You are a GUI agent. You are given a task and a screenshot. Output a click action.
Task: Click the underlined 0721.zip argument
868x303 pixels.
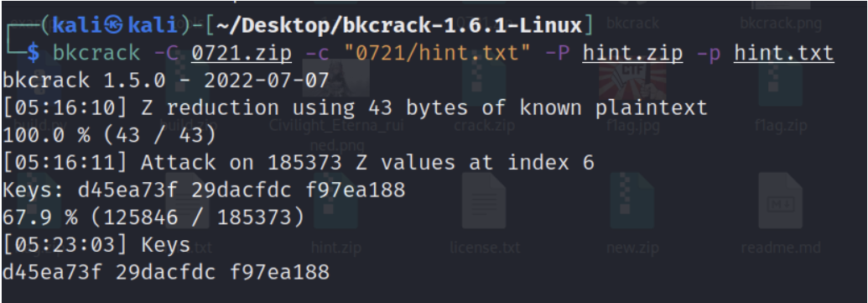[242, 53]
